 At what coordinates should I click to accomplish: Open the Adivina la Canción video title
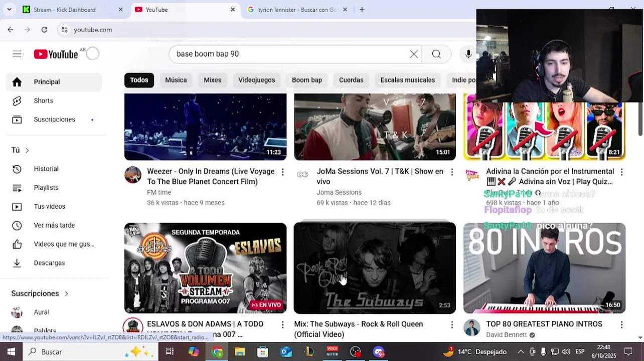tap(550, 176)
